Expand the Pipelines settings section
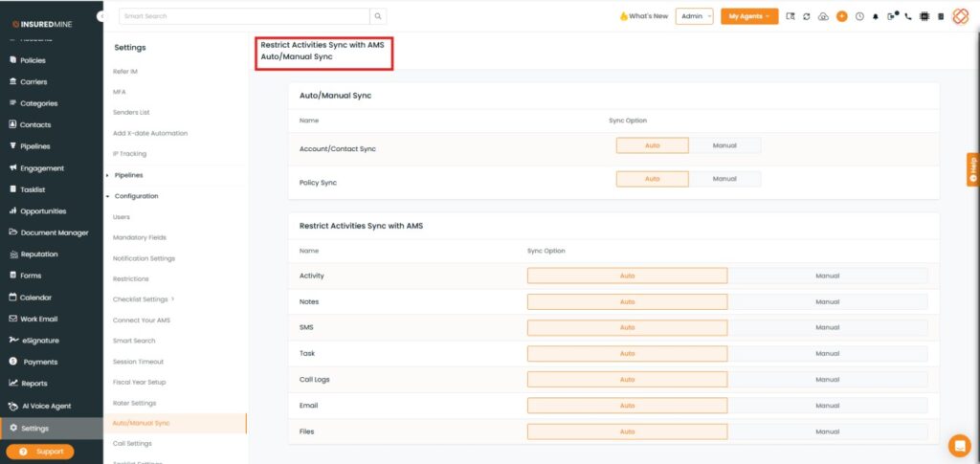Image resolution: width=980 pixels, height=464 pixels. pos(129,175)
